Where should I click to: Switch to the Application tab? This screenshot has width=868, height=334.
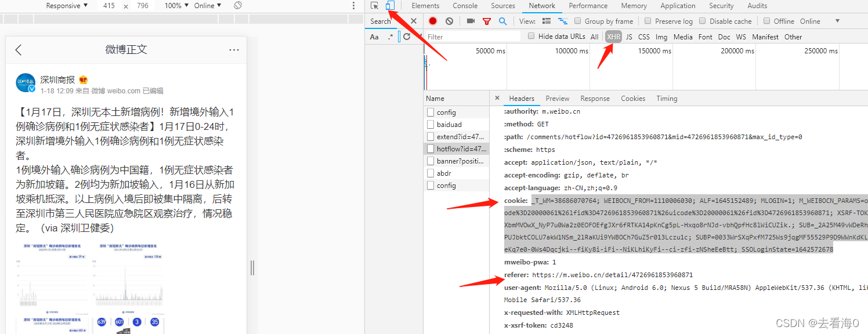(x=678, y=6)
